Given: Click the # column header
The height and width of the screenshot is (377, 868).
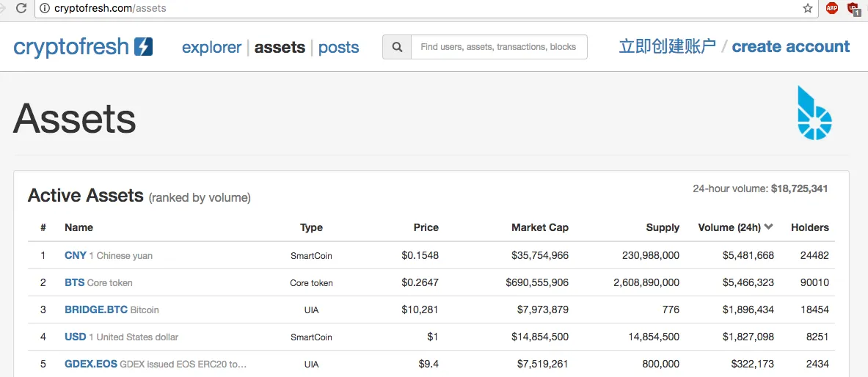Looking at the screenshot, I should click(43, 227).
